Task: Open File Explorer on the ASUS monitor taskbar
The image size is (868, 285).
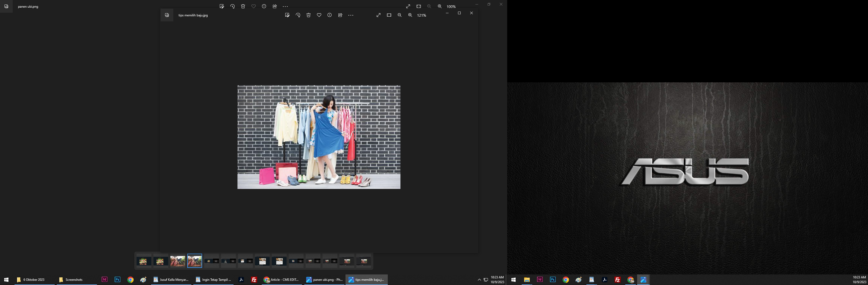Action: pos(527,280)
